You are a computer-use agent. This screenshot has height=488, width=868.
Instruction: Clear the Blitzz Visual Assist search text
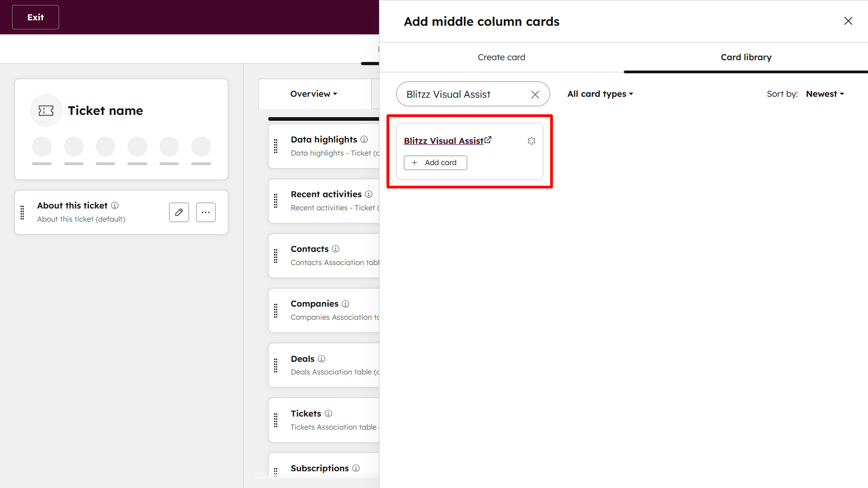535,94
